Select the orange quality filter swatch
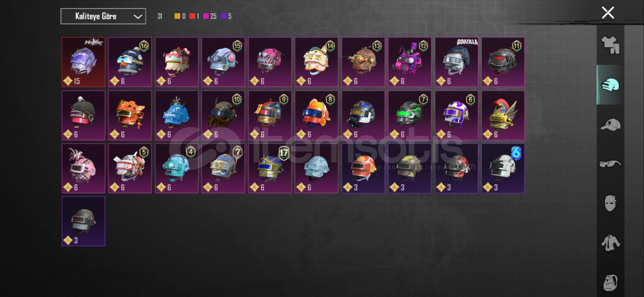644x297 pixels. click(177, 16)
